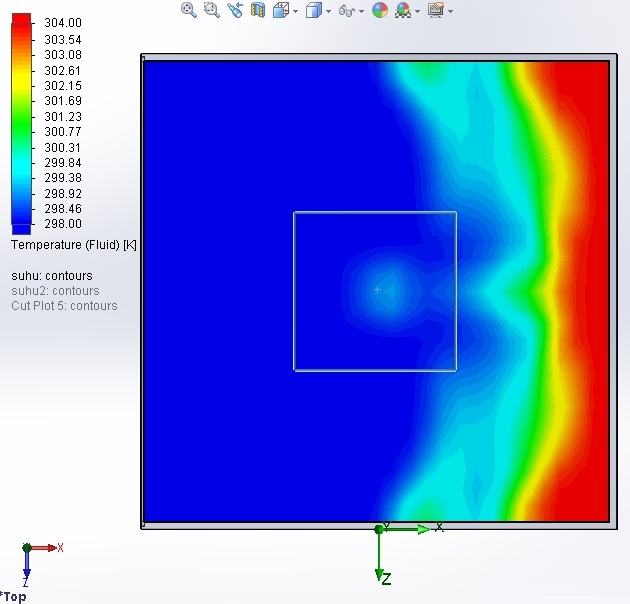Click the Hide/Show Items glasses icon

347,10
